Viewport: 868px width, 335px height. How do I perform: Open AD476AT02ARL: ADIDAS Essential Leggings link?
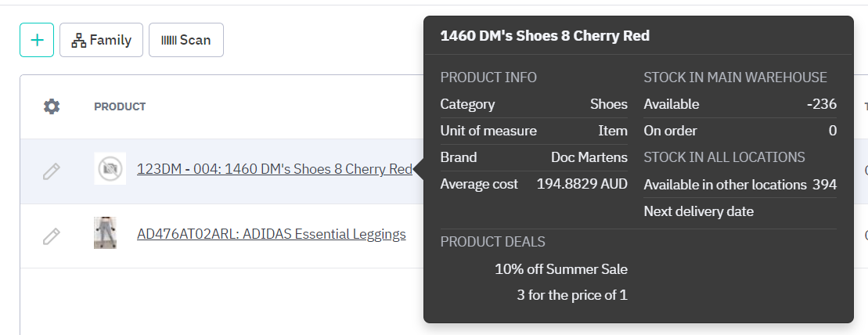271,234
